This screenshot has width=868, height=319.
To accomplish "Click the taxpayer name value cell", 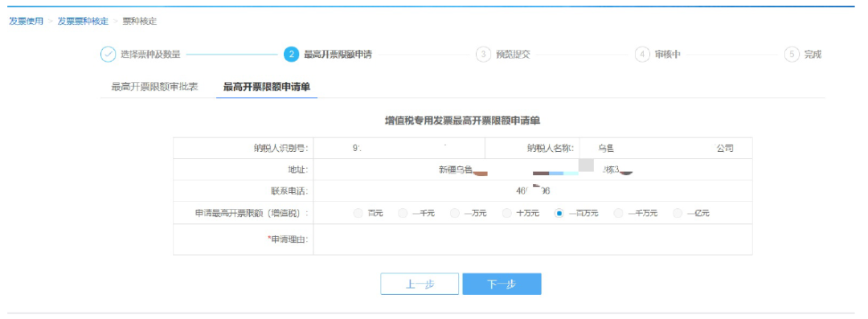I will (x=666, y=149).
